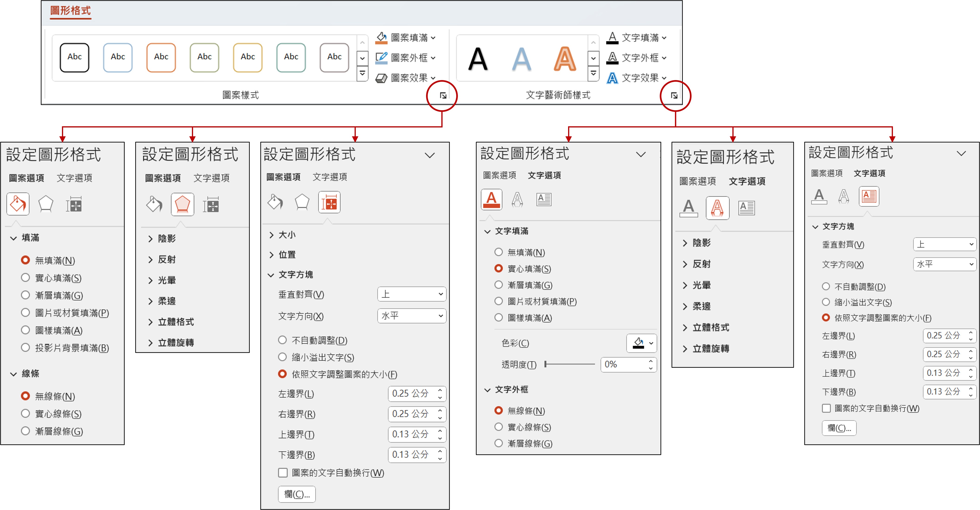Check the 圖案的文字自動換行(W) checkbox
This screenshot has height=510, width=980.
pyautogui.click(x=283, y=473)
